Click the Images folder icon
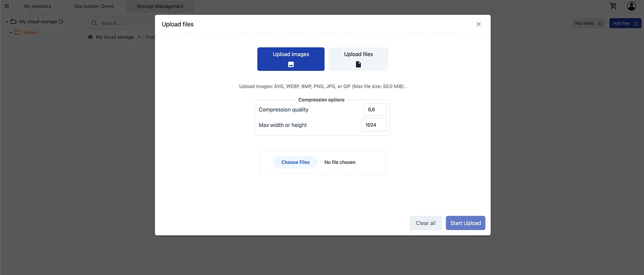The height and width of the screenshot is (275, 644). pyautogui.click(x=18, y=32)
